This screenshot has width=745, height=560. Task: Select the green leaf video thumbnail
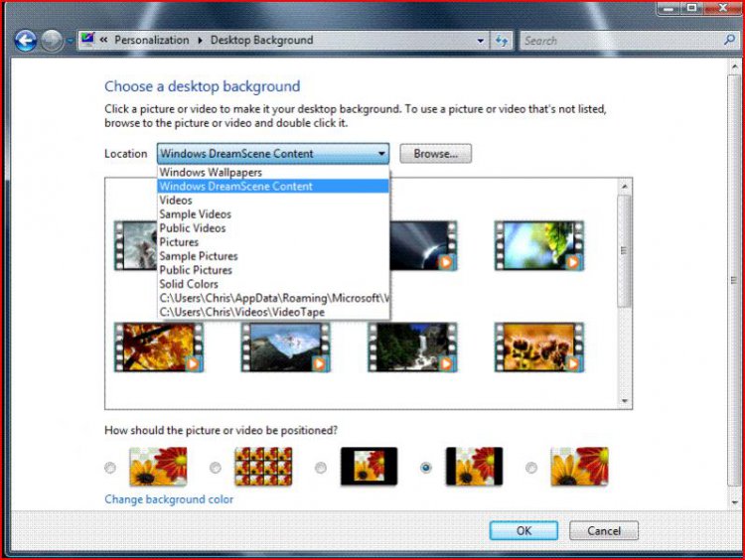[x=538, y=245]
